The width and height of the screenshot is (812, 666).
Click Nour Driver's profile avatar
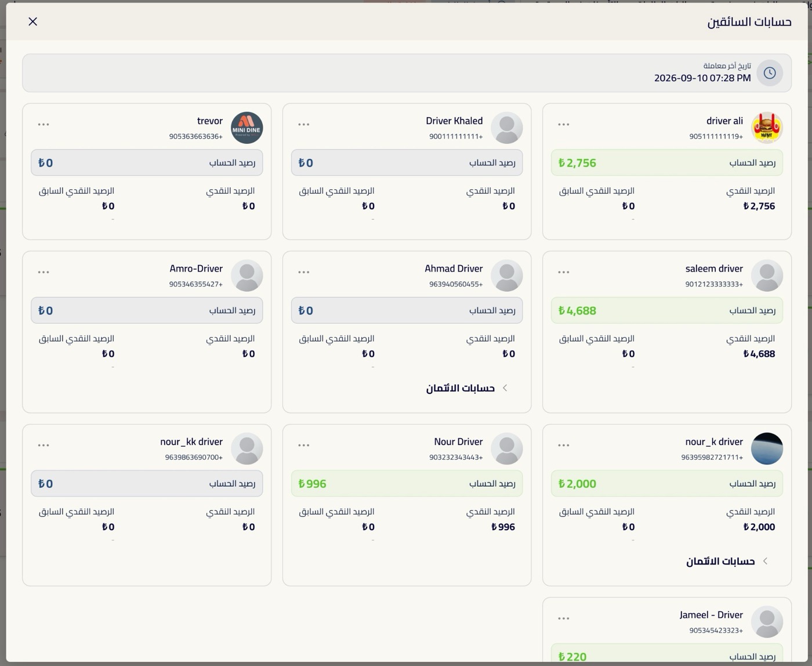coord(507,448)
